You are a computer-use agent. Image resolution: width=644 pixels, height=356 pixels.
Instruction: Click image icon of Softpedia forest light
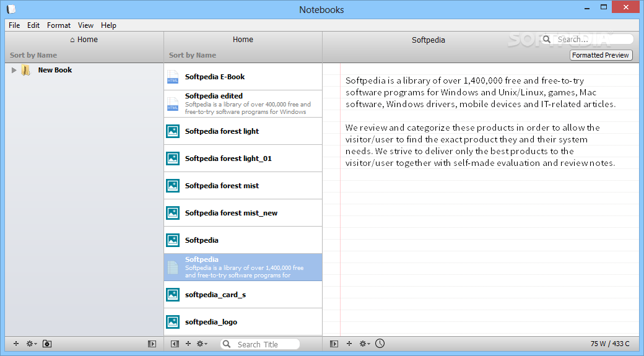pos(173,131)
